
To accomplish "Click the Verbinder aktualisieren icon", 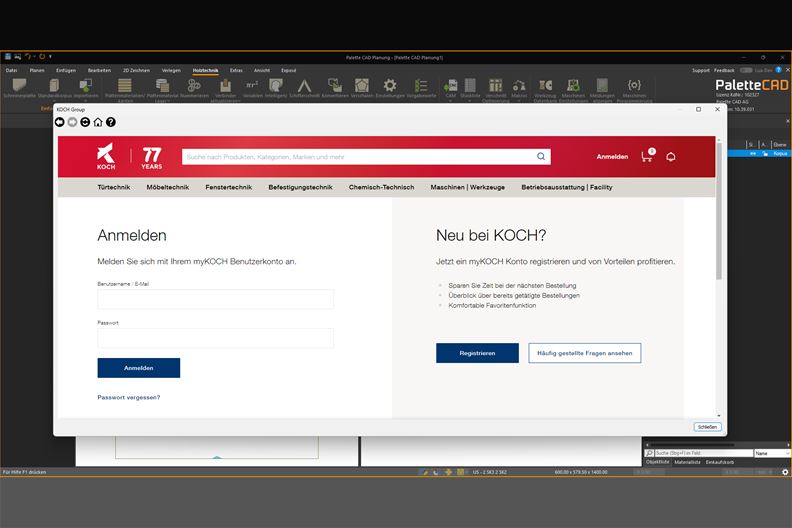I will [225, 85].
